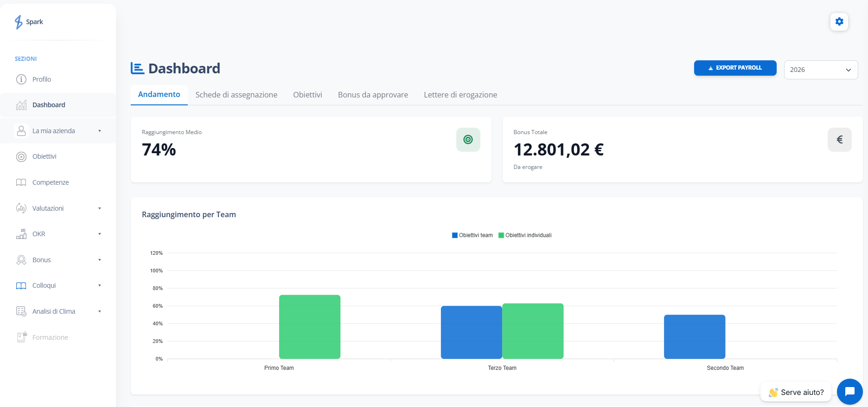Toggle Obiettivi team legend blue swatch

pyautogui.click(x=455, y=235)
